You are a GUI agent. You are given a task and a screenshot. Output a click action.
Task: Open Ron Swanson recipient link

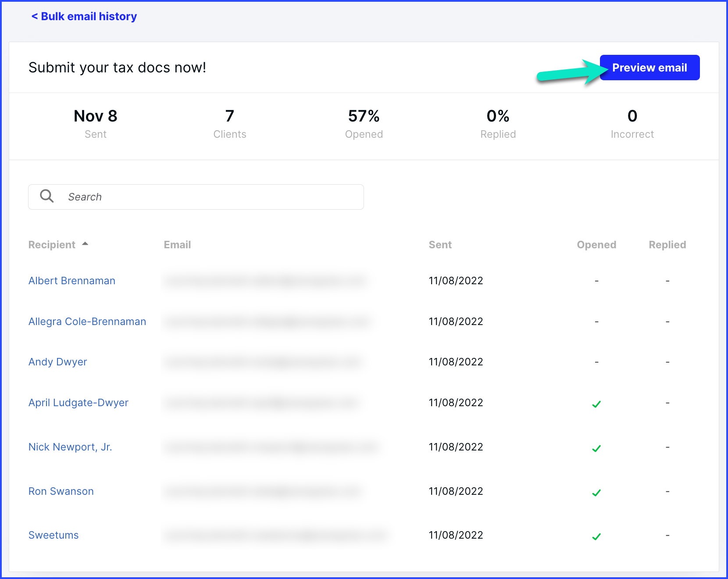point(61,491)
